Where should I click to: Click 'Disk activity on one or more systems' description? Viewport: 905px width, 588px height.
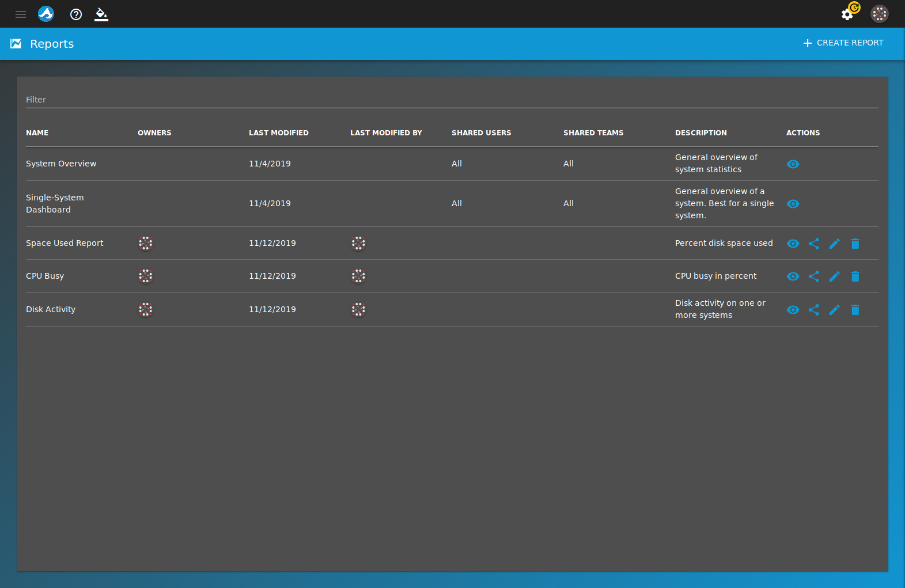click(x=720, y=309)
